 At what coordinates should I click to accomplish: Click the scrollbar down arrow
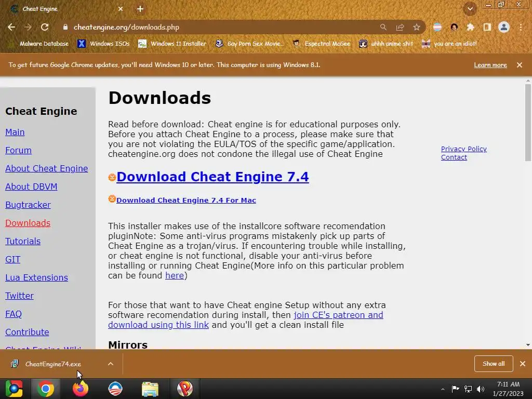(x=528, y=345)
